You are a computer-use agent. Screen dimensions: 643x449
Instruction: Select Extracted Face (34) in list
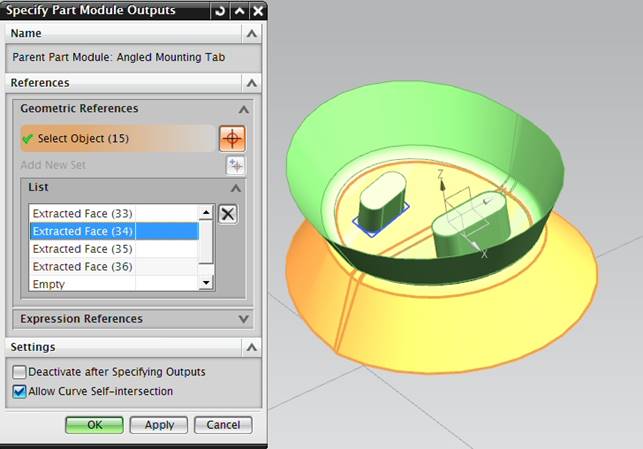tap(114, 231)
